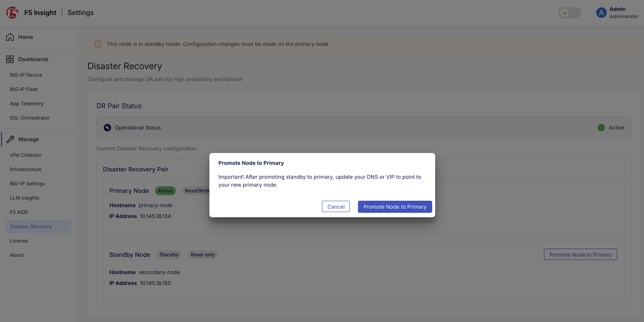Click the Manage wrench icon
Viewport: 644px width, 322px height.
tap(10, 139)
